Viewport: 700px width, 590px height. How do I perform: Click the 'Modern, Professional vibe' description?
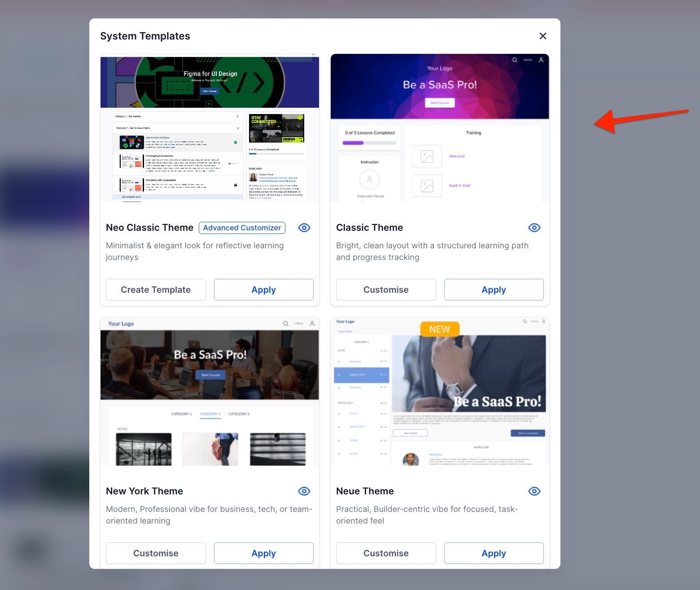pos(209,515)
